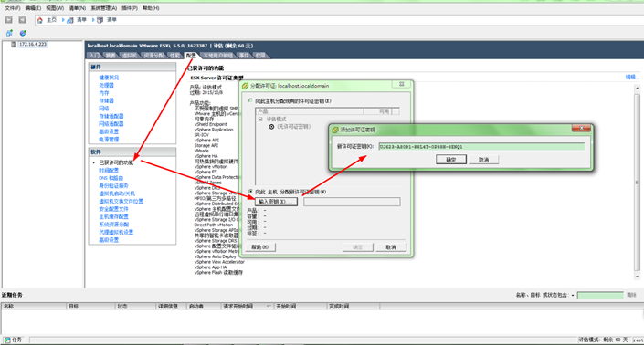This screenshot has width=644, height=345.
Task: Select the 无许可证密钥 radio option
Action: [271, 127]
